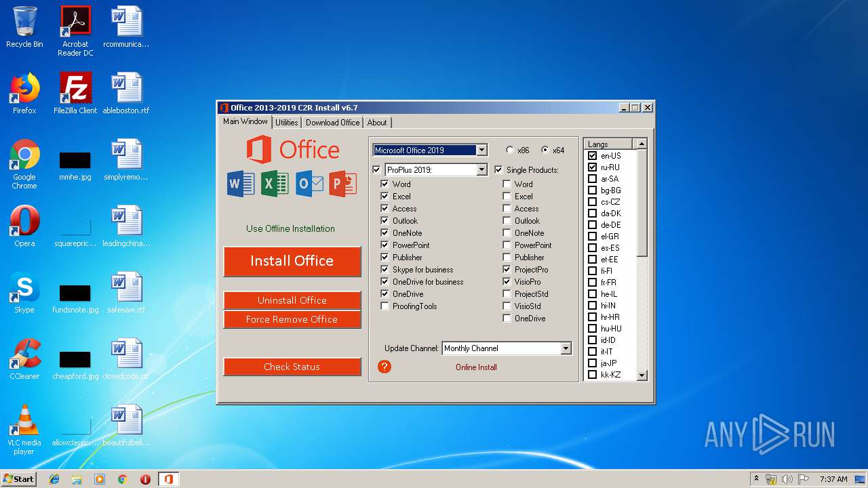Click the Action Center flag tray icon
Image resolution: width=868 pixels, height=488 pixels.
coord(803,479)
